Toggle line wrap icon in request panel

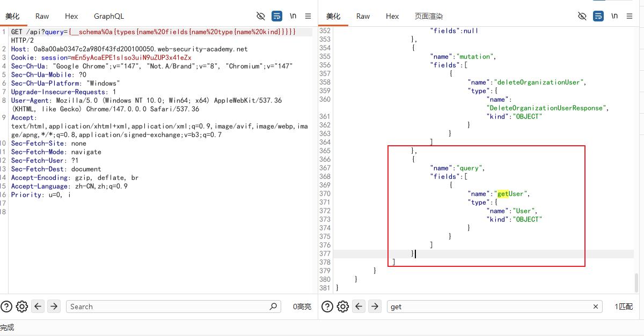coord(276,16)
